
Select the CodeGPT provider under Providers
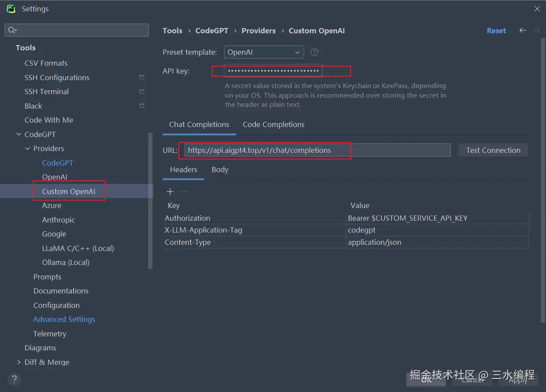coord(57,163)
